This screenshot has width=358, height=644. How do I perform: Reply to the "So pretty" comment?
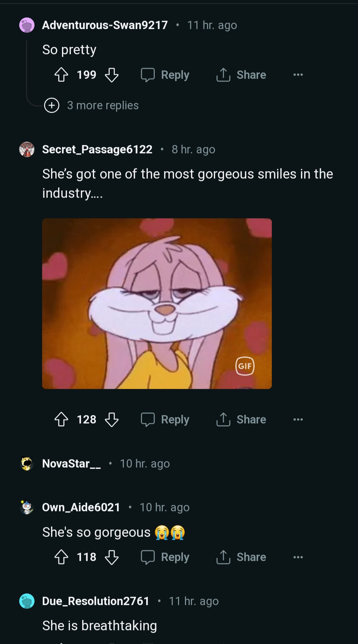click(165, 75)
